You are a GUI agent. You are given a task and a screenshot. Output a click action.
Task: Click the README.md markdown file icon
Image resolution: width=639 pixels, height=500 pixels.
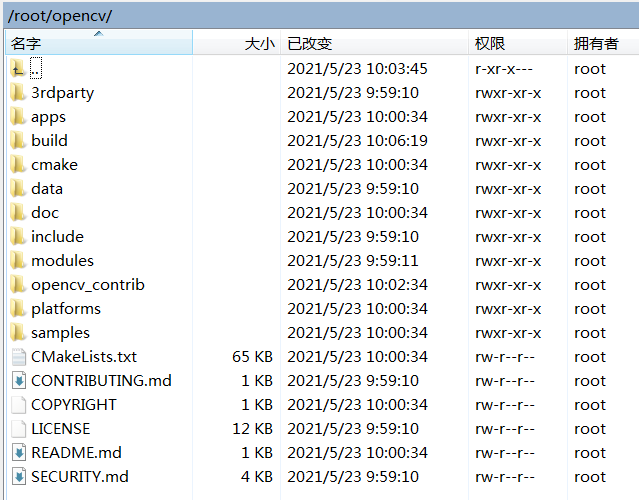coord(18,453)
